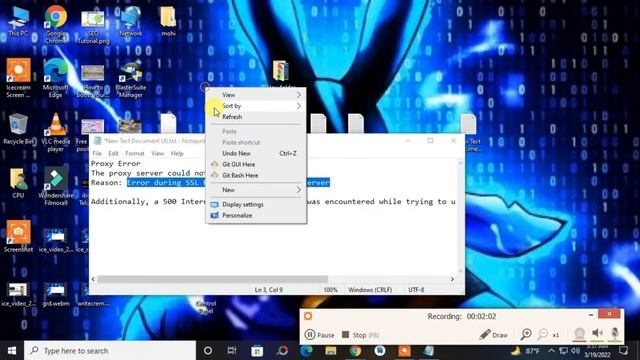
Task: Open the Draw tool in recorder
Action: click(x=493, y=335)
